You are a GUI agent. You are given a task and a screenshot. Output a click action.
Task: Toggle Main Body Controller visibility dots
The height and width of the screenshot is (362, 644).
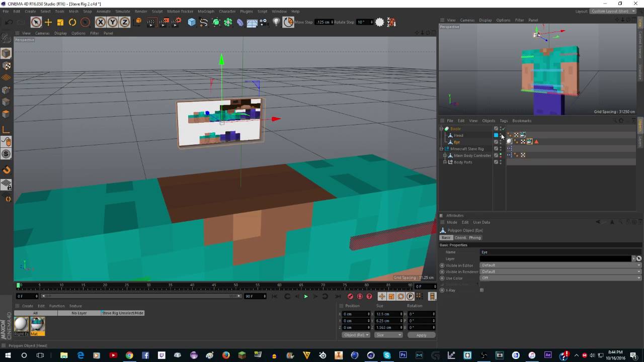coord(501,155)
